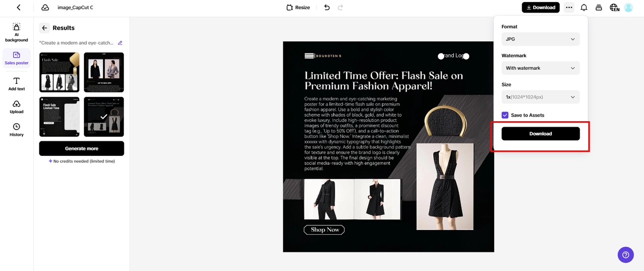Select the Flash Sale poster with gold accent
The height and width of the screenshot is (271, 644).
coord(59,72)
